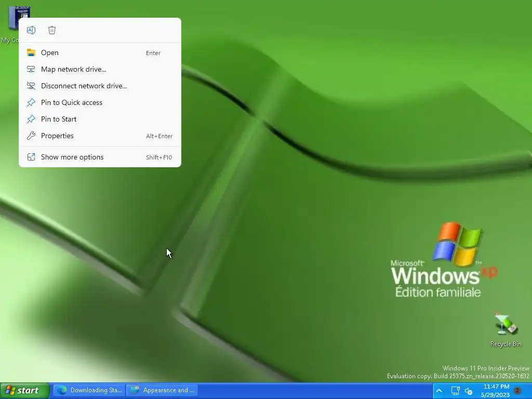Image resolution: width=532 pixels, height=399 pixels.
Task: Click Show more options entry
Action: coord(100,157)
